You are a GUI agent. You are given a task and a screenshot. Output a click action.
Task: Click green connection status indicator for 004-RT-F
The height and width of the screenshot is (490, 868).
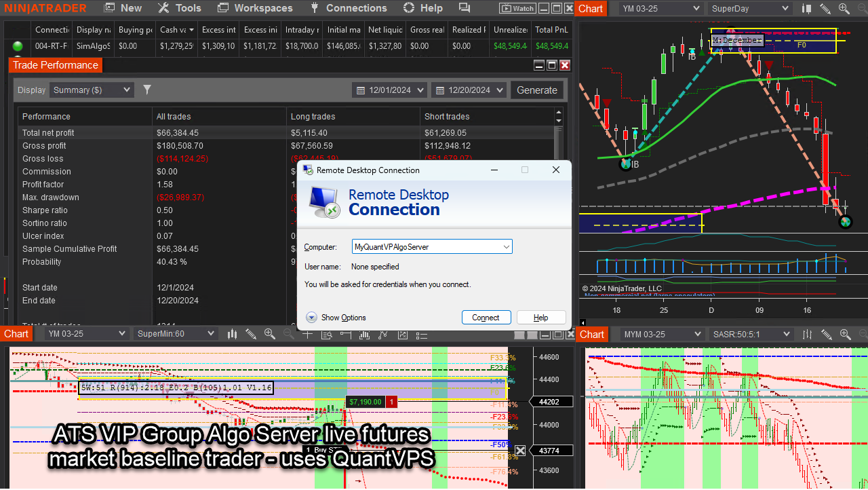(16, 46)
